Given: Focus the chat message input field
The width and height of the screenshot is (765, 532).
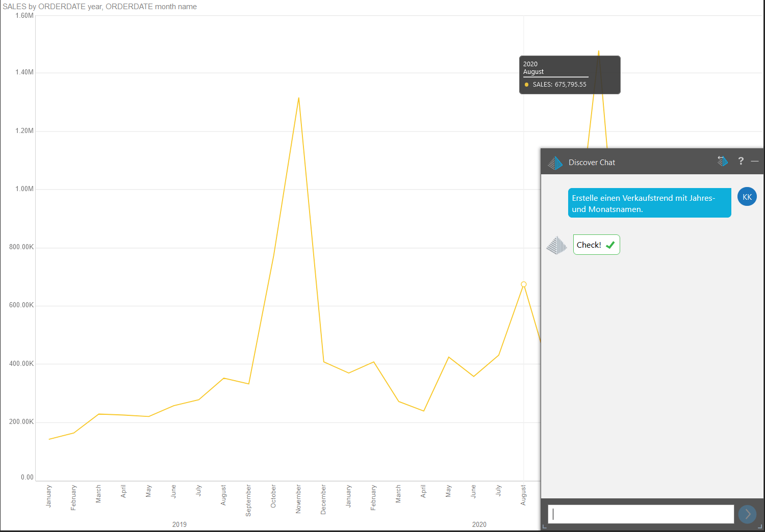Looking at the screenshot, I should click(641, 514).
